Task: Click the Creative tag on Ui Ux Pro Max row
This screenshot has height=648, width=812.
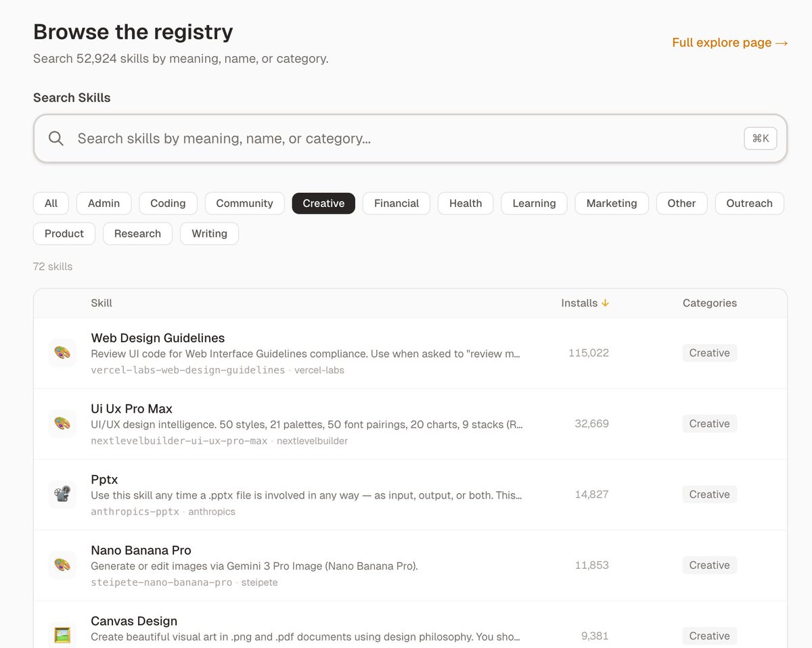Action: (709, 424)
